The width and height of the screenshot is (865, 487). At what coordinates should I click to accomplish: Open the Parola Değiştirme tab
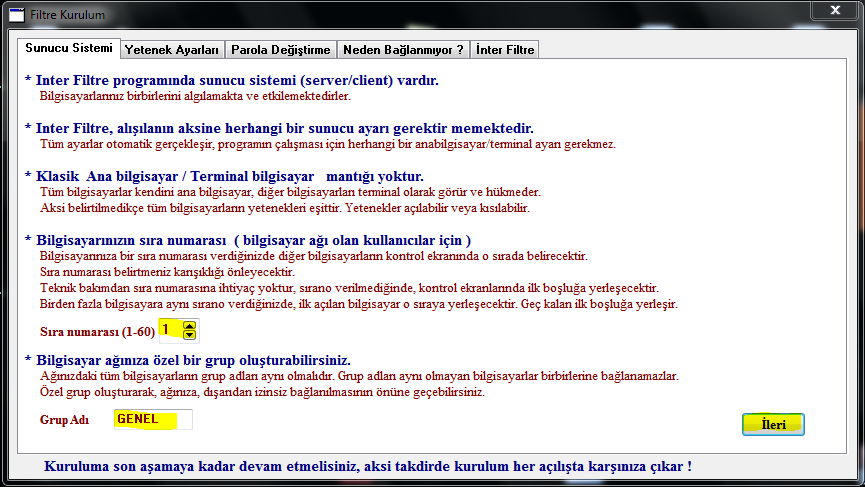(x=280, y=50)
